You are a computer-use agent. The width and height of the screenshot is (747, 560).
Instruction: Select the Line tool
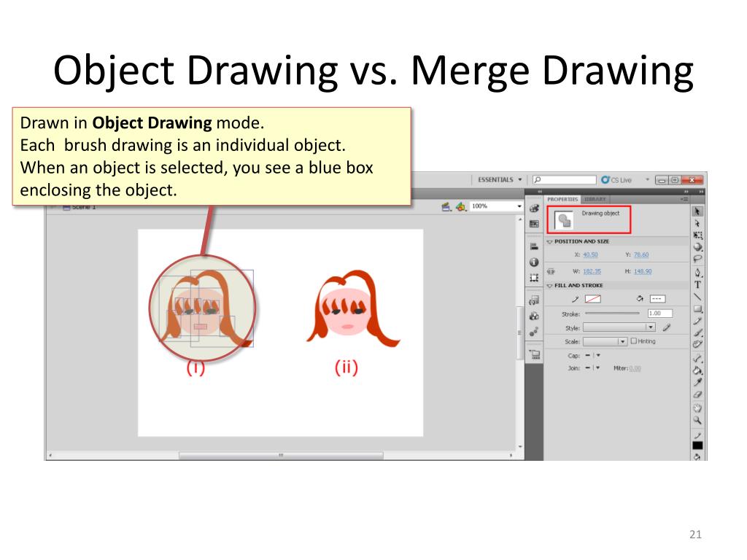pos(697,297)
